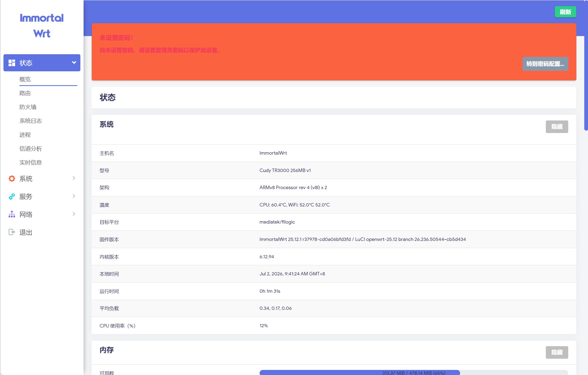Open the 路由 page

pos(25,93)
